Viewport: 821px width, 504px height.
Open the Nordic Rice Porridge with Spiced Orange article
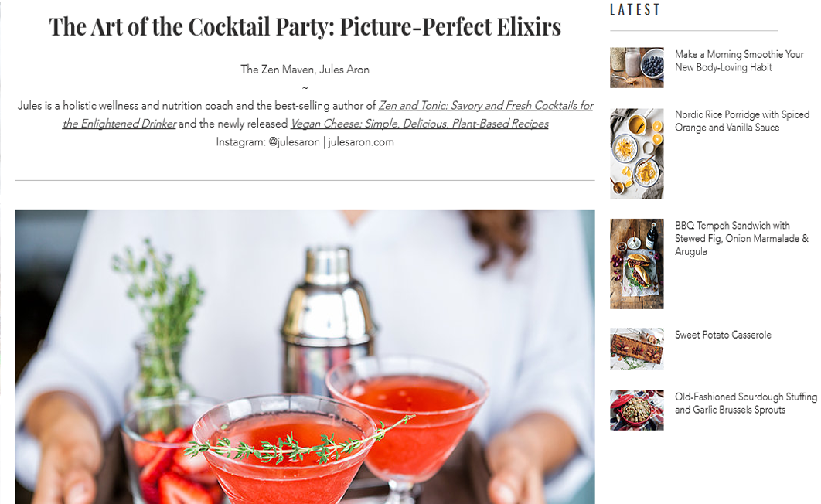tap(742, 121)
